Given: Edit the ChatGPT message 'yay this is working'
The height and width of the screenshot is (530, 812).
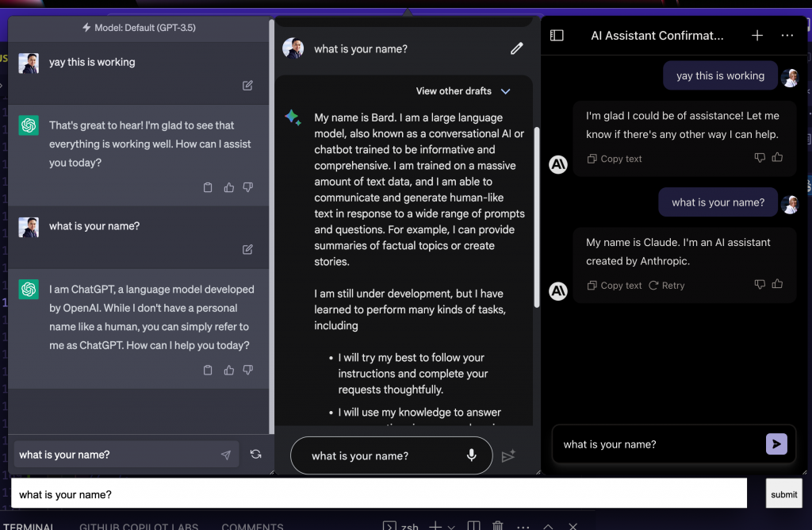Looking at the screenshot, I should pos(247,86).
